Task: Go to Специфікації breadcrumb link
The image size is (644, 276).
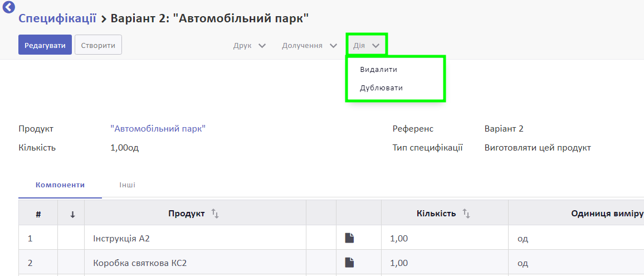Action: click(x=57, y=18)
